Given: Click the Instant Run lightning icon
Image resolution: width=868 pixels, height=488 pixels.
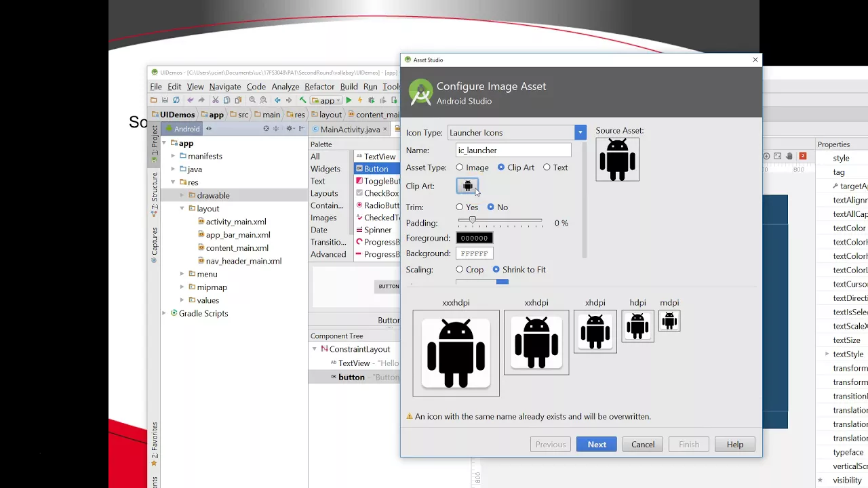Looking at the screenshot, I should [360, 100].
